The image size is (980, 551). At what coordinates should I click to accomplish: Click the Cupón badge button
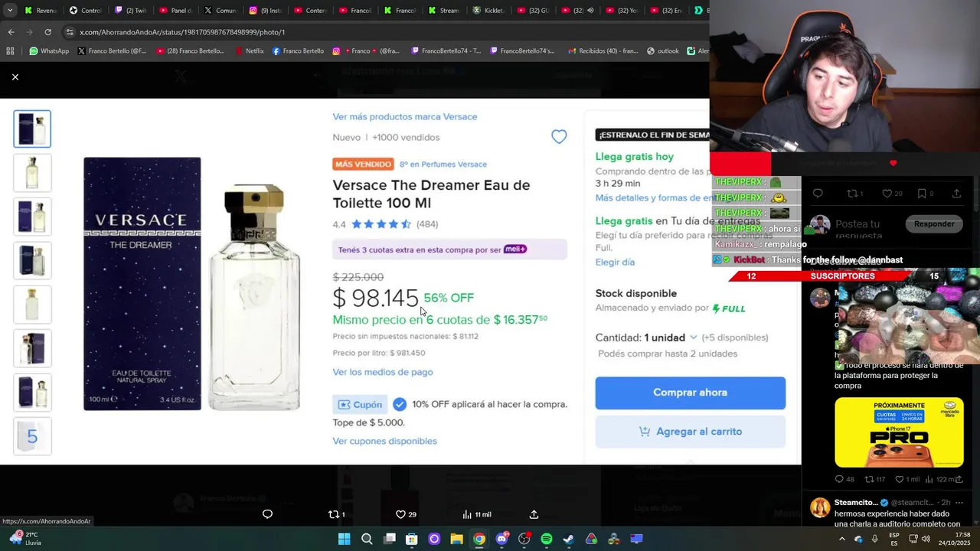point(360,404)
